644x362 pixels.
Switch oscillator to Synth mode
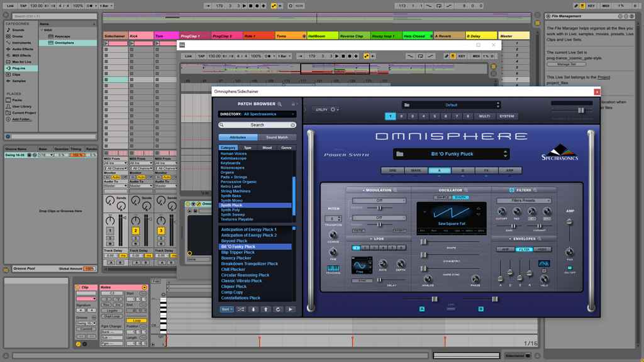click(x=460, y=197)
